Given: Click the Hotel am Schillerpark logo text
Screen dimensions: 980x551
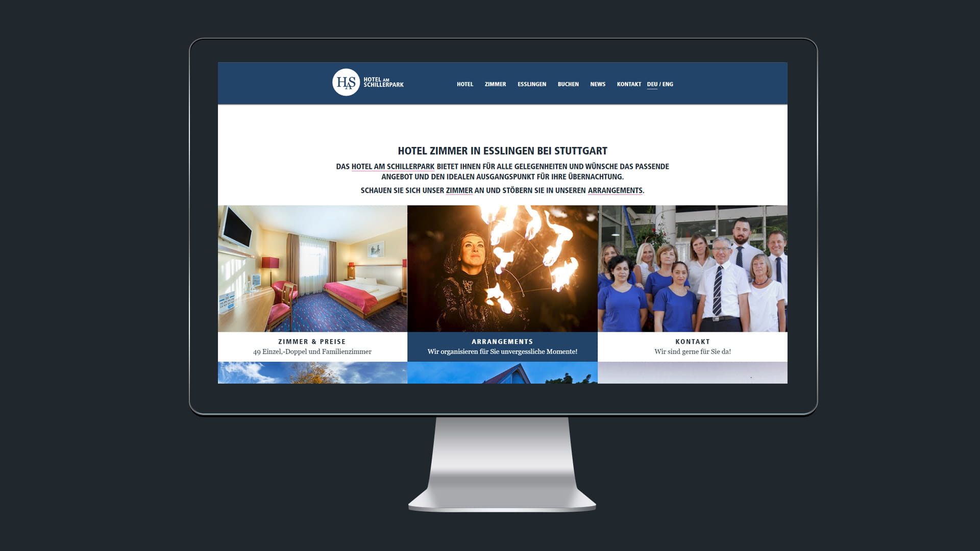Looking at the screenshot, I should [x=383, y=83].
